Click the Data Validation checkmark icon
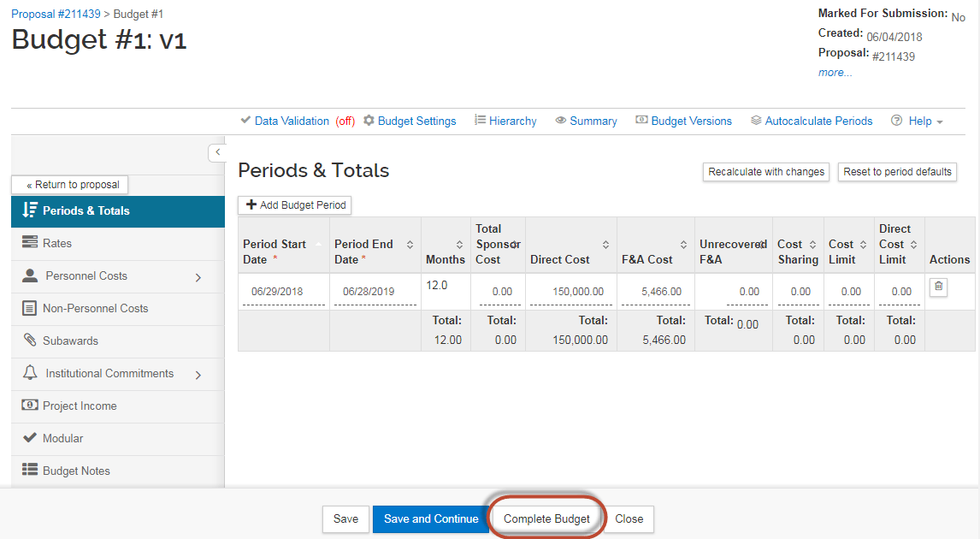 click(245, 120)
